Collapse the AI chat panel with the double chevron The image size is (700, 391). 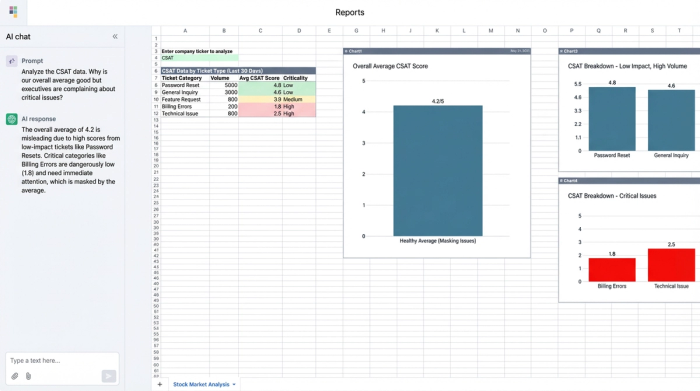pos(115,37)
